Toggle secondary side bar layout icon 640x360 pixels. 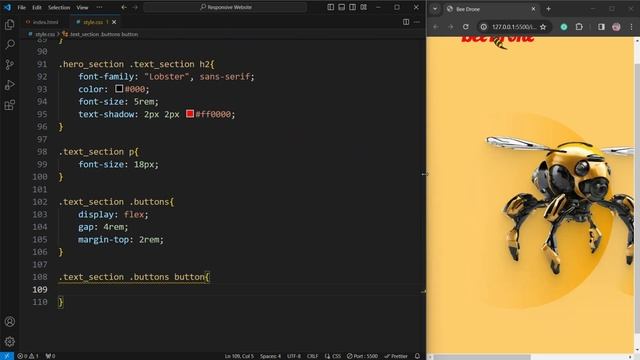click(x=353, y=7)
